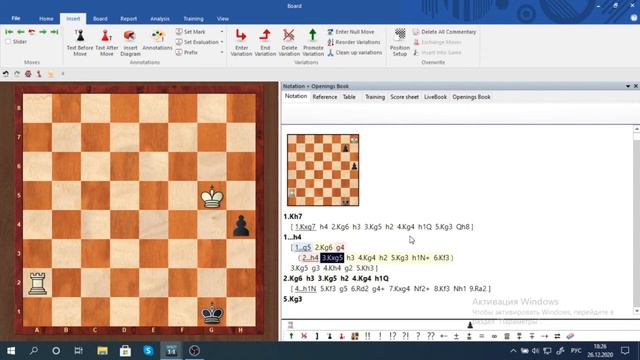640x360 pixels.
Task: Open the Openings Book tab
Action: tap(471, 97)
